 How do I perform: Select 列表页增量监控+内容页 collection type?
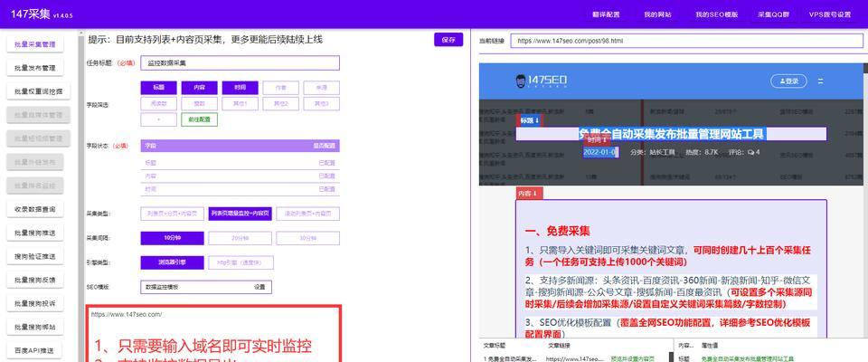point(241,214)
